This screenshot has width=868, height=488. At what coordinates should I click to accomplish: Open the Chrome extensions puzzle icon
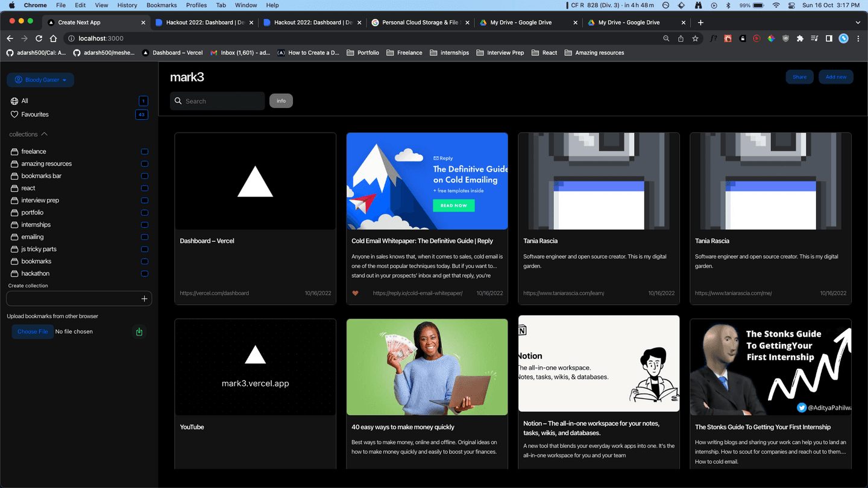point(800,38)
